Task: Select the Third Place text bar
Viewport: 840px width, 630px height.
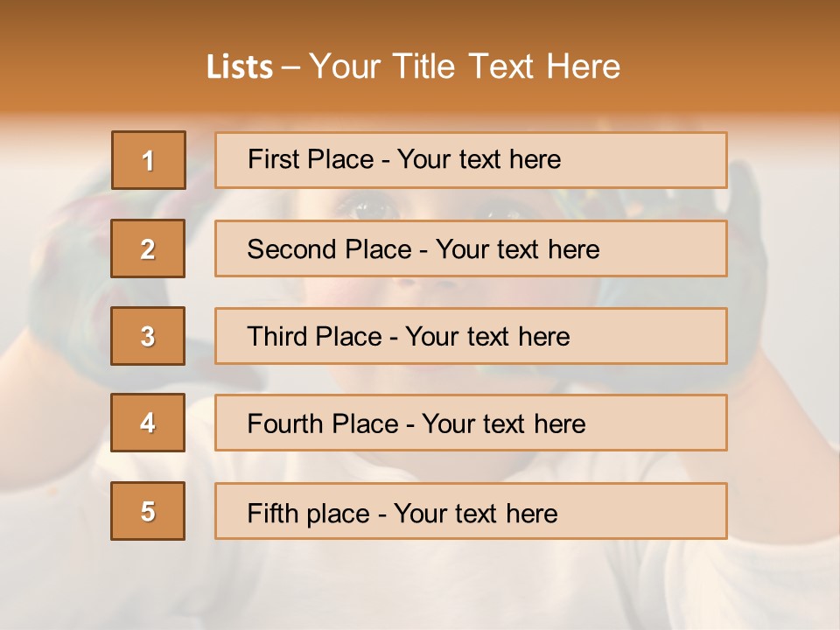Action: coord(471,336)
